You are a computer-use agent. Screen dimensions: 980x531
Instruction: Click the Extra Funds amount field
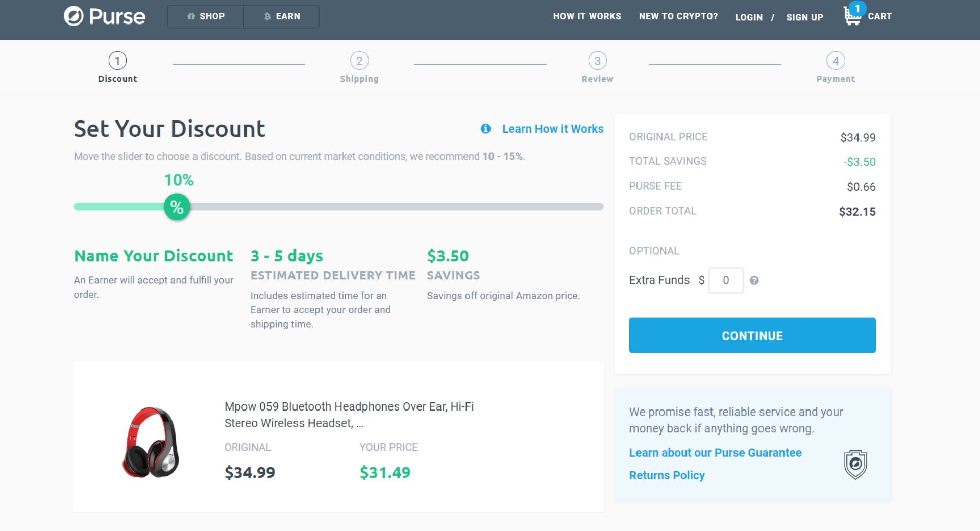pyautogui.click(x=726, y=280)
